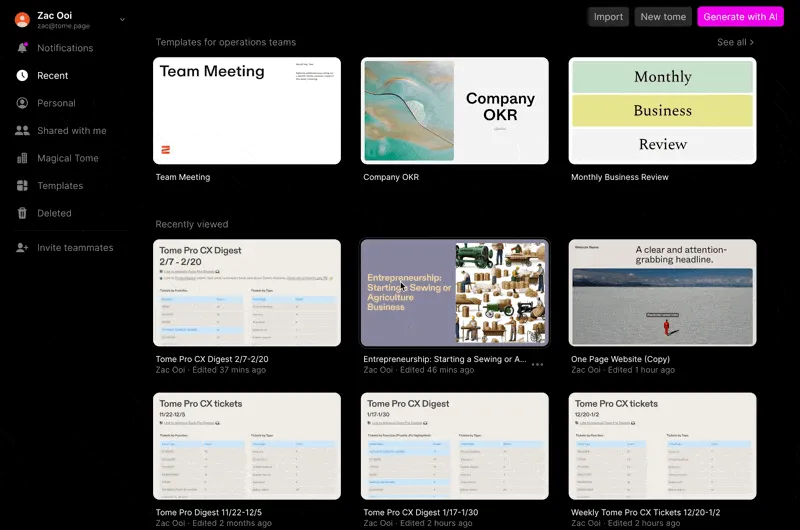The image size is (800, 530).
Task: Expand See all operations templates
Action: point(735,42)
